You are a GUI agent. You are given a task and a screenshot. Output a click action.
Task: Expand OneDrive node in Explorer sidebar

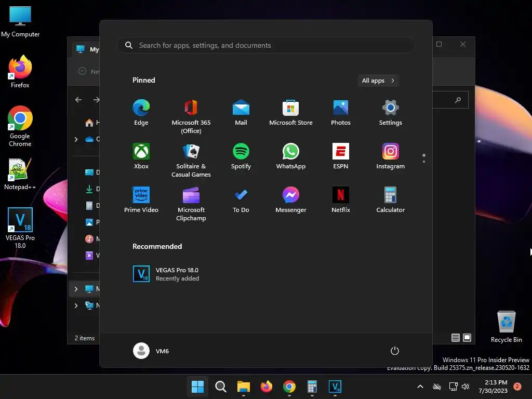[76, 139]
